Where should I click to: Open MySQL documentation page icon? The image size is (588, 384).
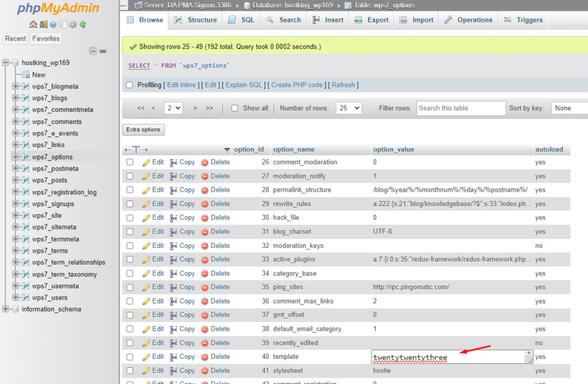[62, 25]
